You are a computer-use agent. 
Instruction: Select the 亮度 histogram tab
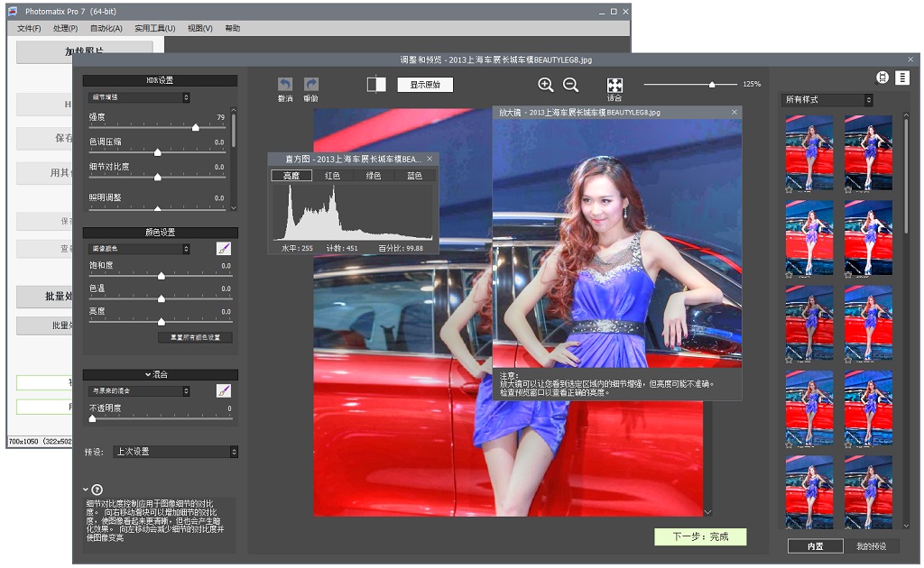291,176
